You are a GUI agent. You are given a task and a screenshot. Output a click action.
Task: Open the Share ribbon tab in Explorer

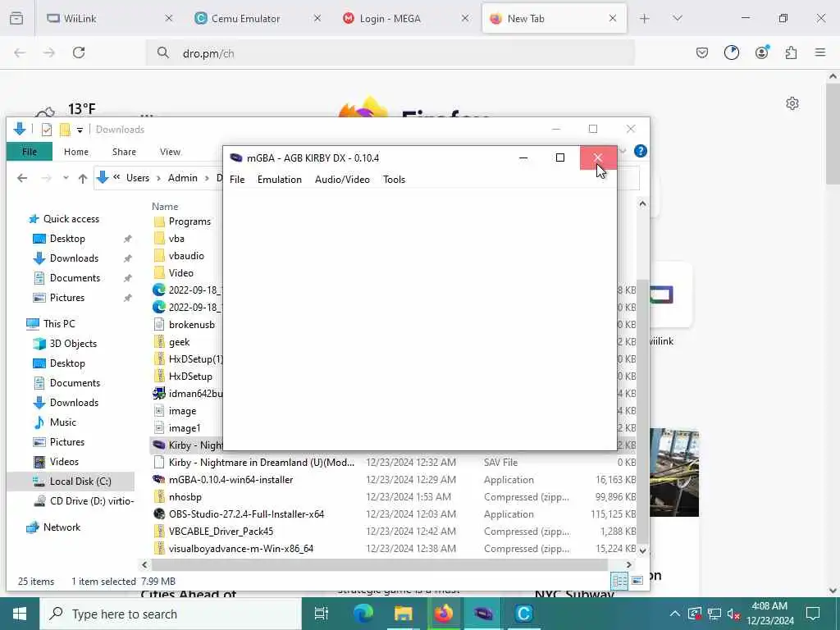point(124,152)
